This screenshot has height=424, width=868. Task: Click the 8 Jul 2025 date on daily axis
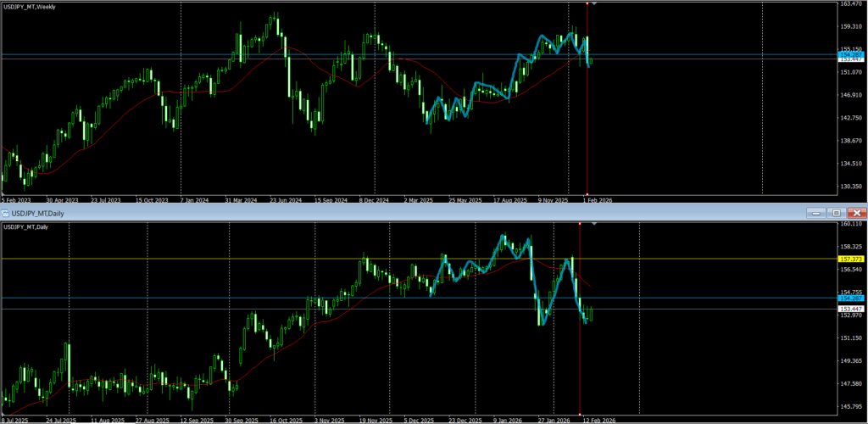(x=16, y=419)
